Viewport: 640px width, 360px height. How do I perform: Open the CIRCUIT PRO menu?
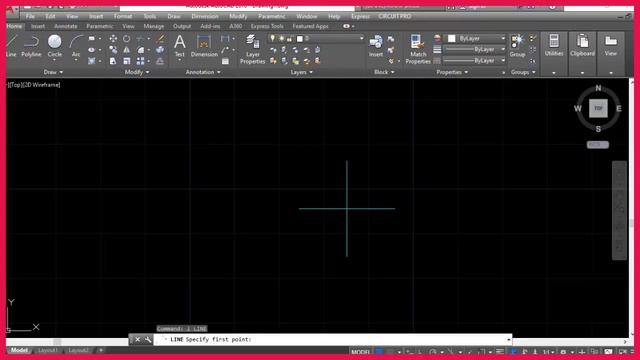click(x=395, y=16)
